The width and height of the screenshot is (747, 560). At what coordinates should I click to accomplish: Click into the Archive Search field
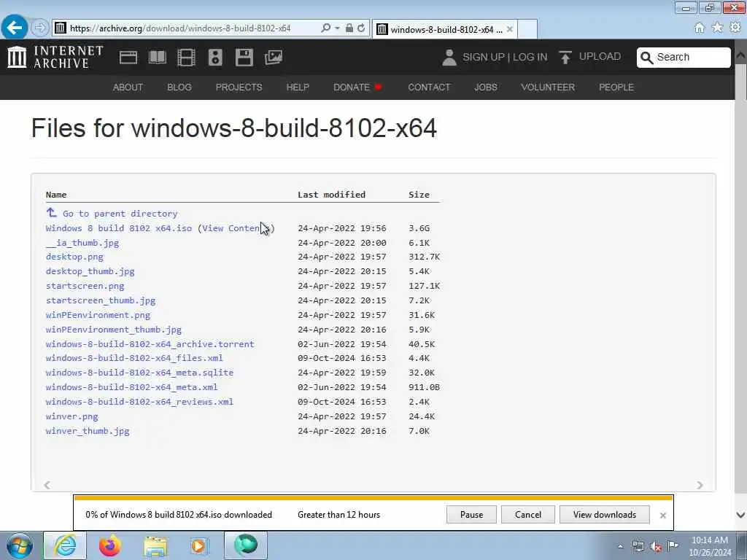(x=684, y=57)
